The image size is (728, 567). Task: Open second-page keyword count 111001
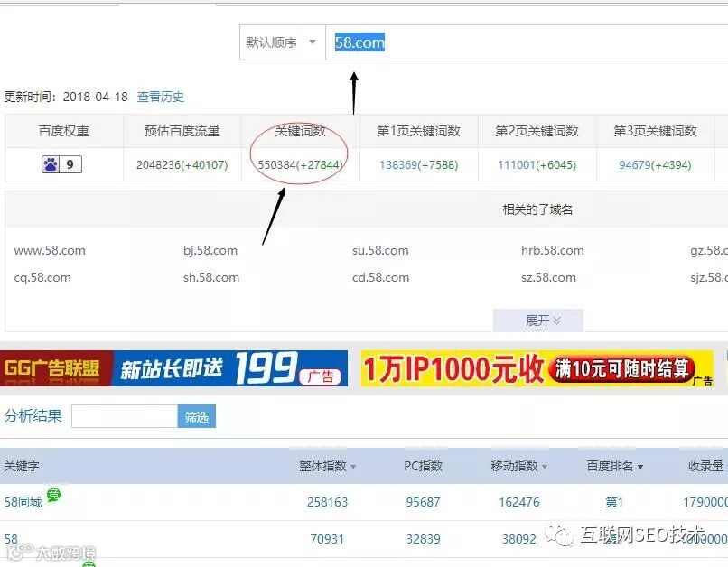click(517, 164)
